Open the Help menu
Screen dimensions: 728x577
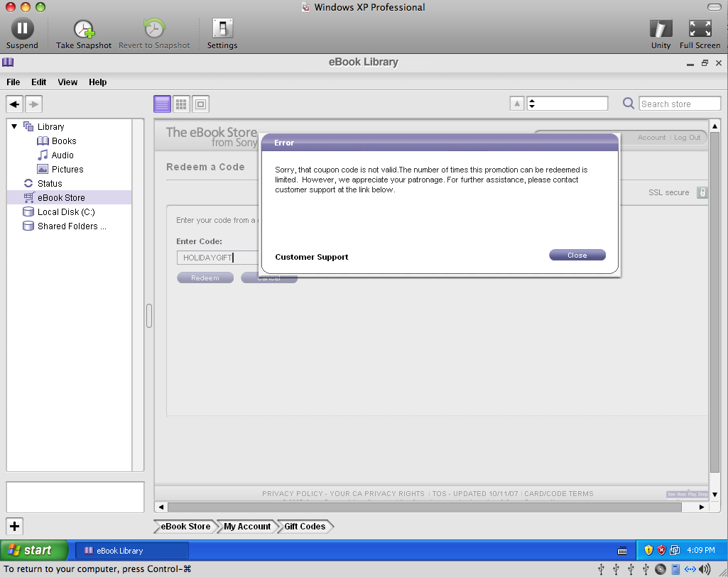pyautogui.click(x=97, y=82)
